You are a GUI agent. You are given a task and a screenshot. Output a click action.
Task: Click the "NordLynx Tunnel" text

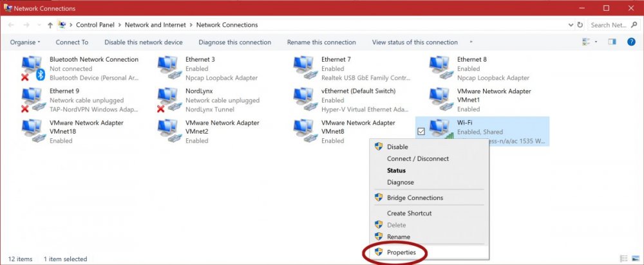tap(210, 109)
